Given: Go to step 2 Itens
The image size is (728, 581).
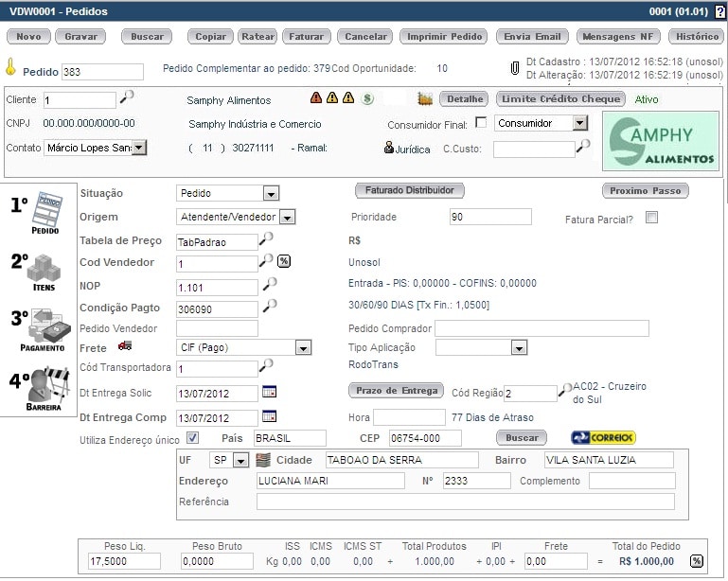Looking at the screenshot, I should coord(37,271).
